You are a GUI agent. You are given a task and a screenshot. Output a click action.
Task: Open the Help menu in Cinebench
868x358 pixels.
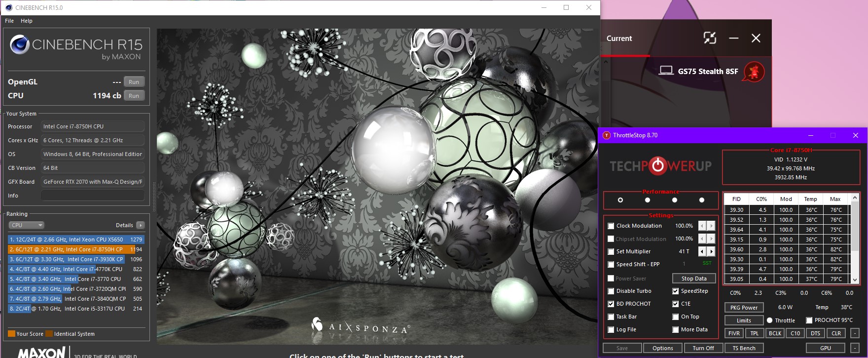pos(27,21)
